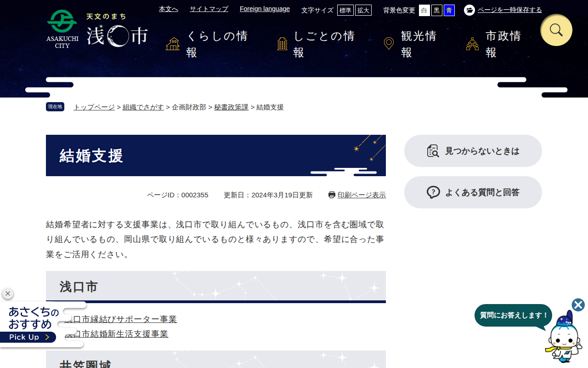Click the folder icon for temporary page save

pos(469,10)
